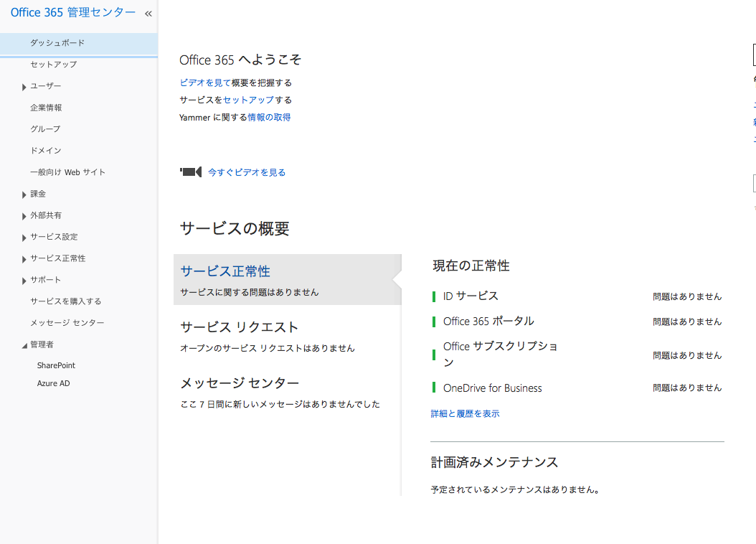Image resolution: width=756 pixels, height=544 pixels.
Task: Open the Yammer 情報の取得 link
Action: click(269, 117)
